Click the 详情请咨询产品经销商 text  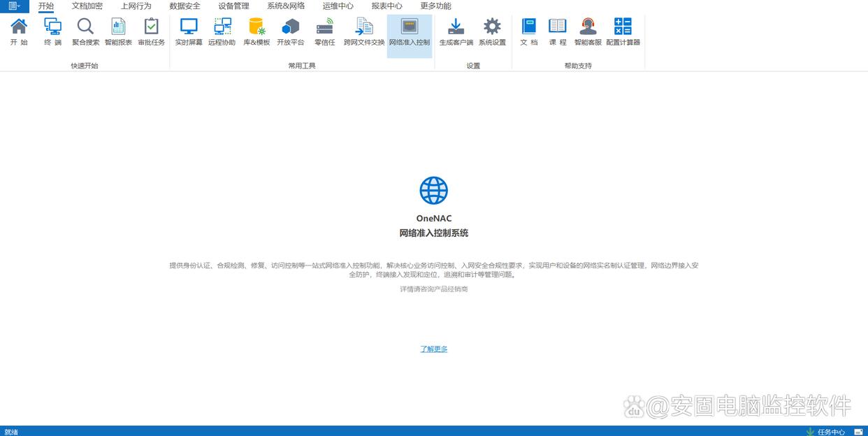point(434,289)
